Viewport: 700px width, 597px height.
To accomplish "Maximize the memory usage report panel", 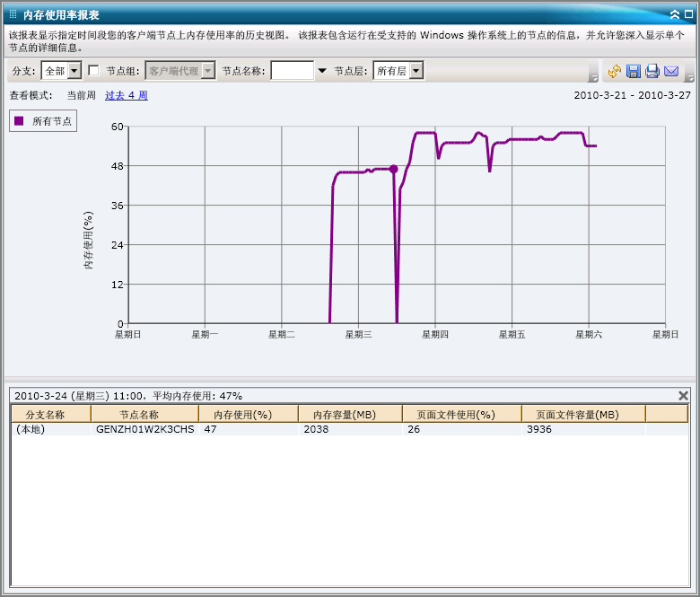I will [687, 14].
